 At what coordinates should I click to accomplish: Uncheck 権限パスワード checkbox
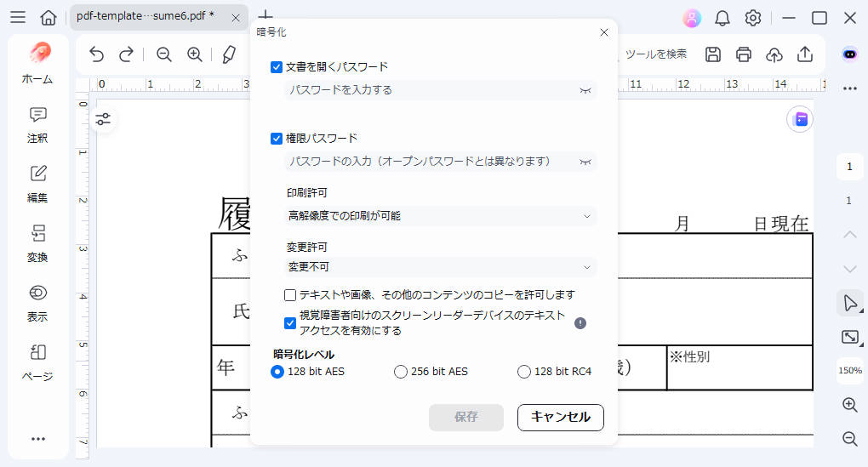(x=277, y=139)
